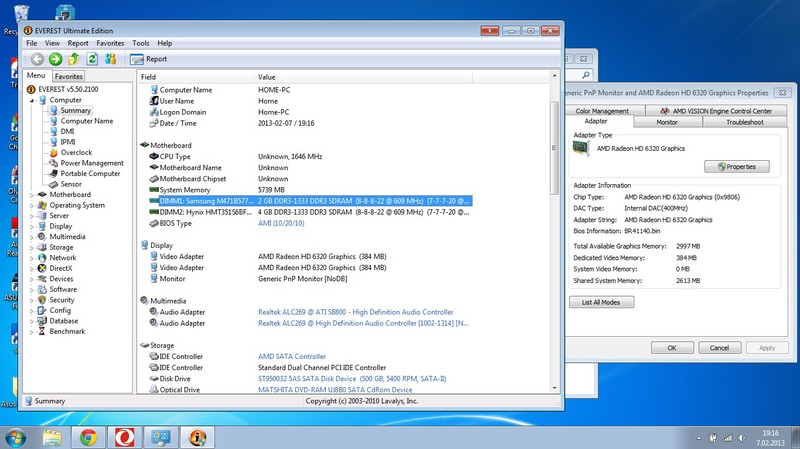Image resolution: width=800 pixels, height=449 pixels.
Task: Click the Security shield icon in tree
Action: [x=42, y=300]
